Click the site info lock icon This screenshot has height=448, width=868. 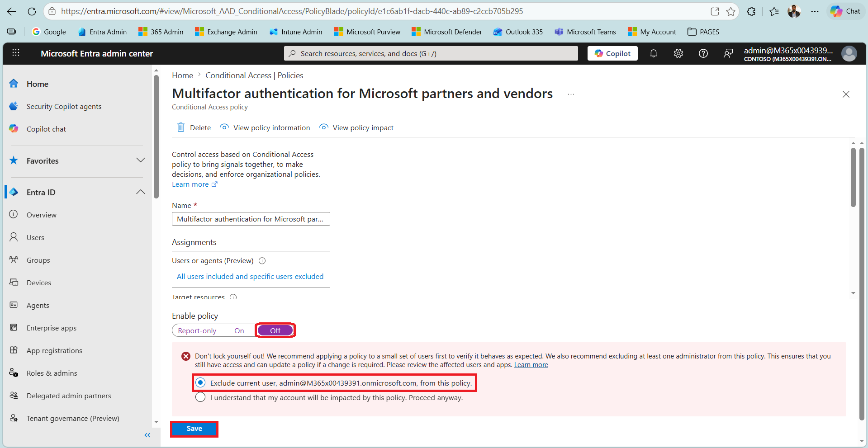[x=52, y=11]
